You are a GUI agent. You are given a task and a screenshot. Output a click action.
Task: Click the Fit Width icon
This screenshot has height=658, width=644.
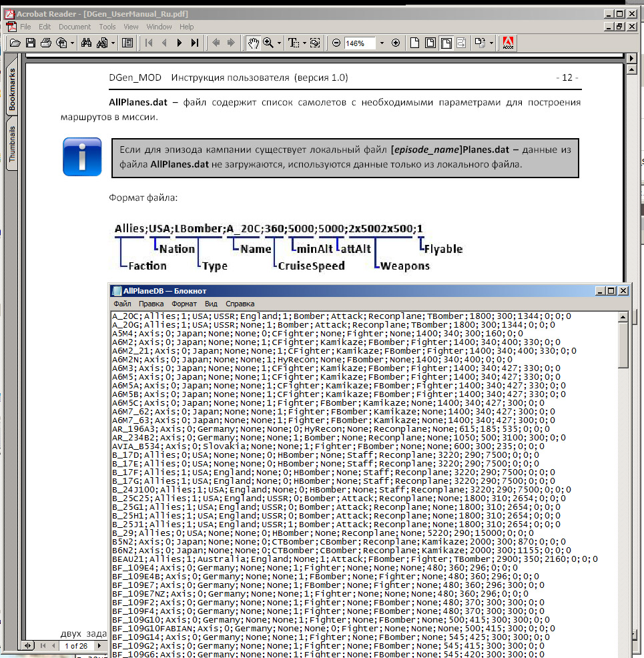click(446, 43)
